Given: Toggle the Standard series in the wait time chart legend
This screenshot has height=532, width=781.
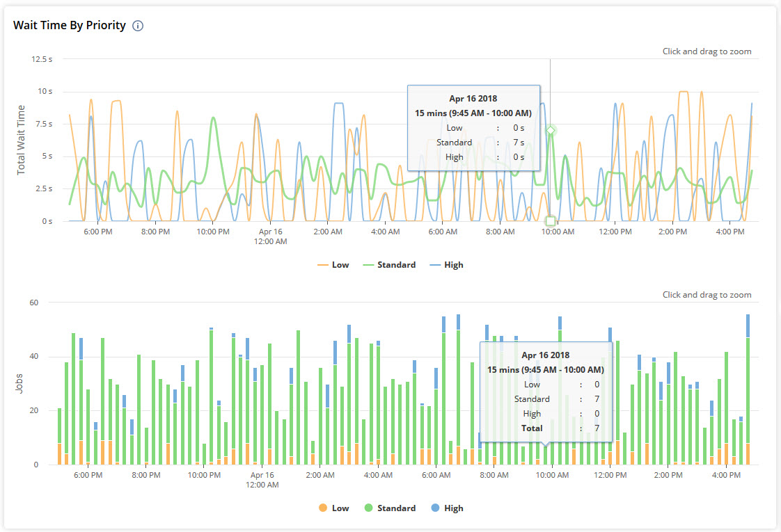Looking at the screenshot, I should 390,265.
